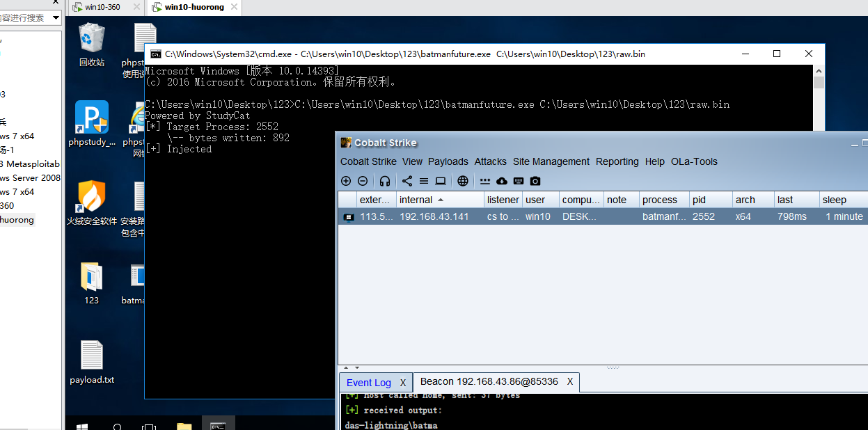Open the Site Management menu
The width and height of the screenshot is (868, 430).
click(x=551, y=161)
